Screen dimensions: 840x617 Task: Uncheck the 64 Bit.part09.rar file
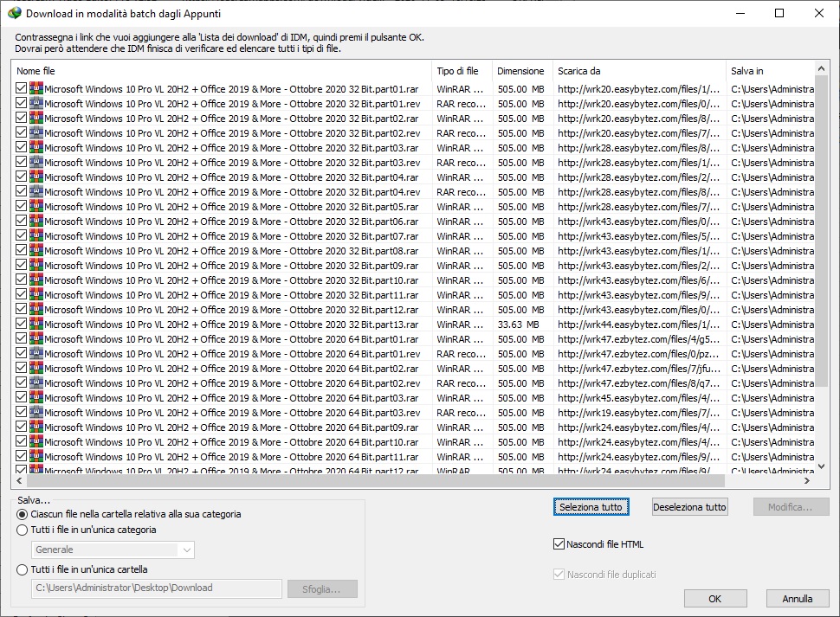pyautogui.click(x=22, y=427)
